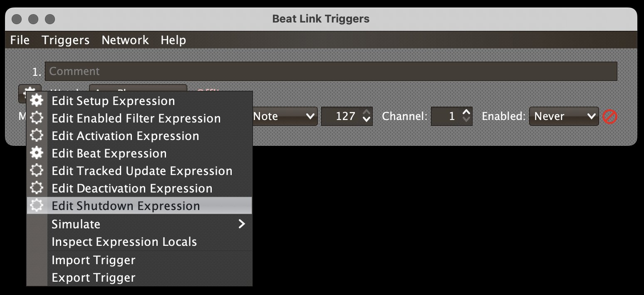Open the Note message type dropdown

tap(285, 116)
